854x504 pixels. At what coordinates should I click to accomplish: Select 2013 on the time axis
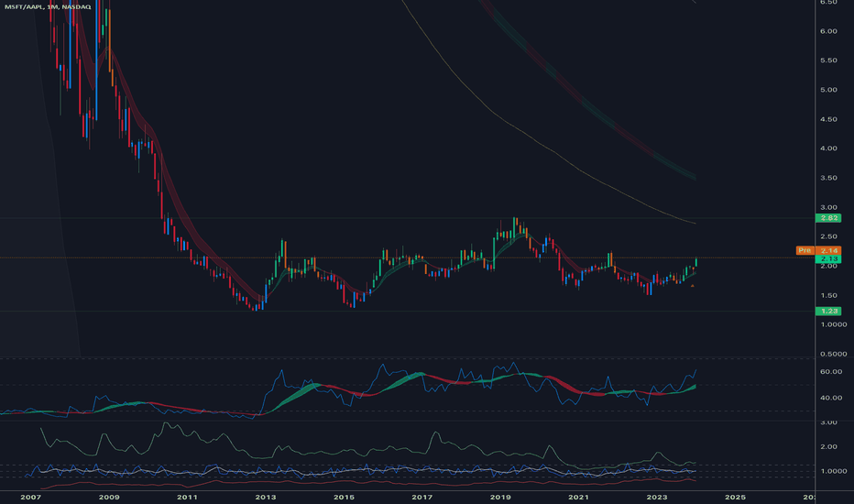pos(265,497)
